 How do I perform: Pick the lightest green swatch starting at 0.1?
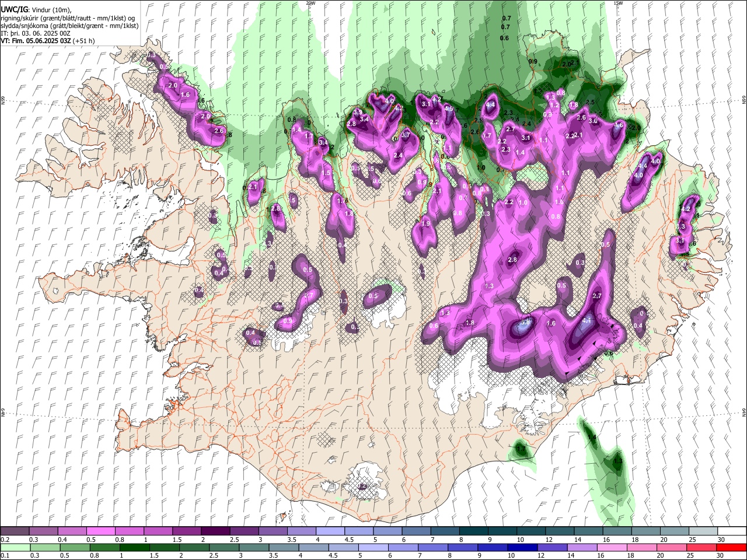15,547
